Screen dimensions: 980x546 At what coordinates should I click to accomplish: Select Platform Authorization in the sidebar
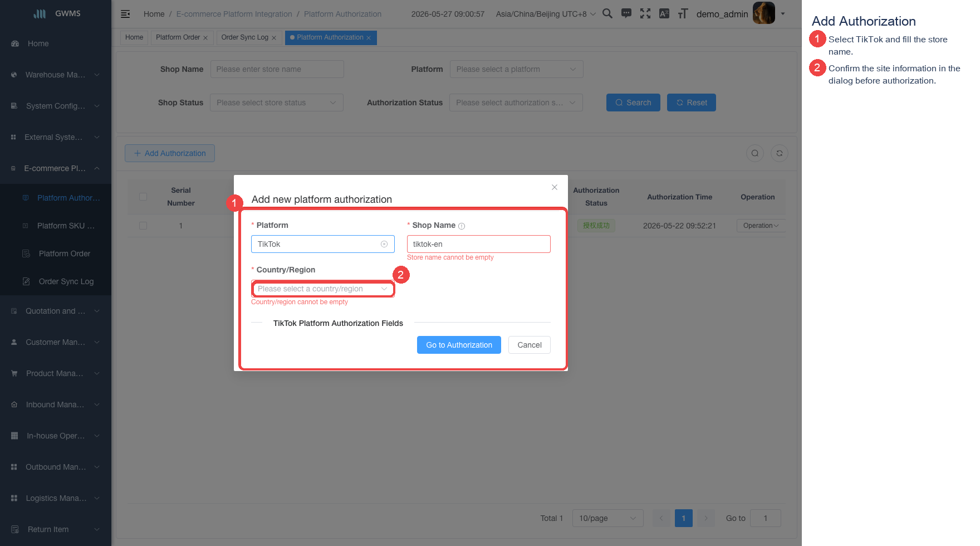click(x=56, y=198)
